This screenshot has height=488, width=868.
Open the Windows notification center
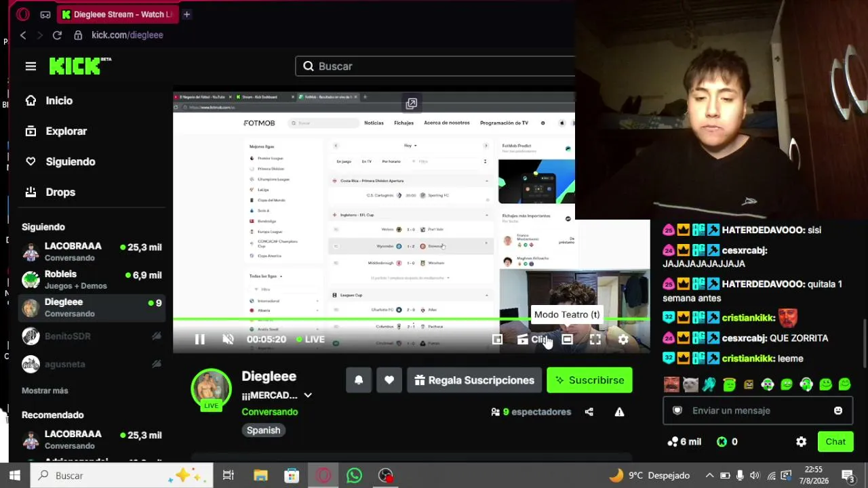click(847, 476)
